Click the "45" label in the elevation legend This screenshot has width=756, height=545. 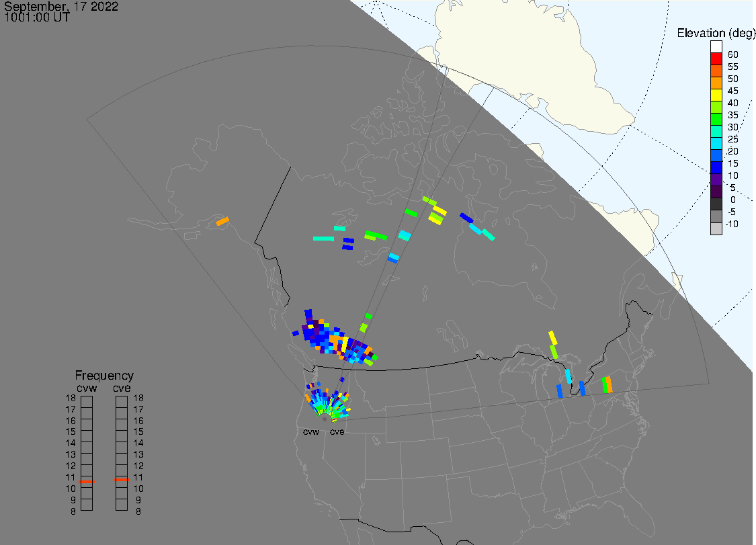[733, 91]
